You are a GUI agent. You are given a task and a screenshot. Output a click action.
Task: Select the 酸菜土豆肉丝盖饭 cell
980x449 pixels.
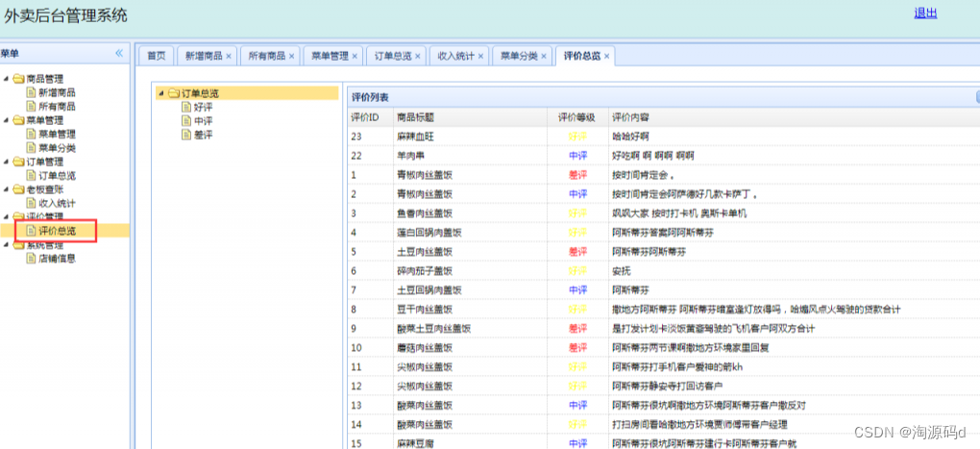coord(469,328)
